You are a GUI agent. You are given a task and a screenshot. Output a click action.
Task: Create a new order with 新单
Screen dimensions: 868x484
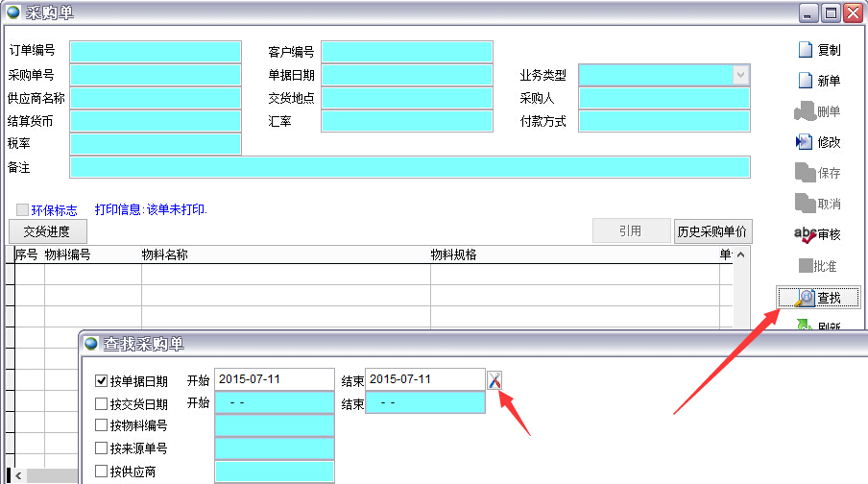[806, 81]
